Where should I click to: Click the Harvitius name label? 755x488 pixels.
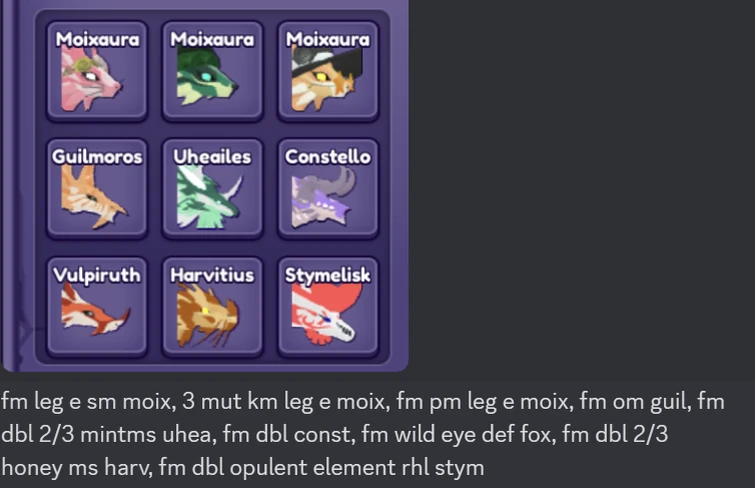coord(212,275)
